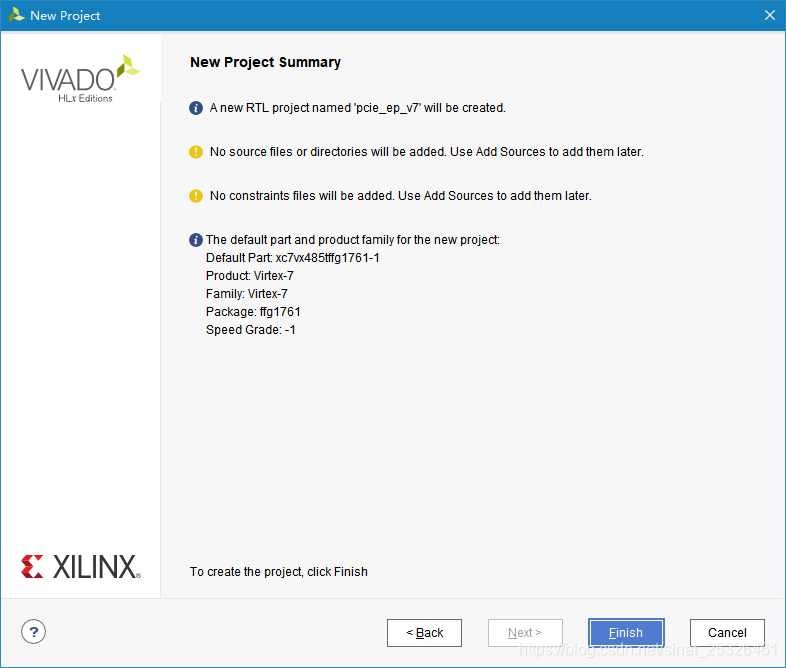The width and height of the screenshot is (786, 668).
Task: Click the Vivado HLx Editions logo
Action: pyautogui.click(x=80, y=79)
